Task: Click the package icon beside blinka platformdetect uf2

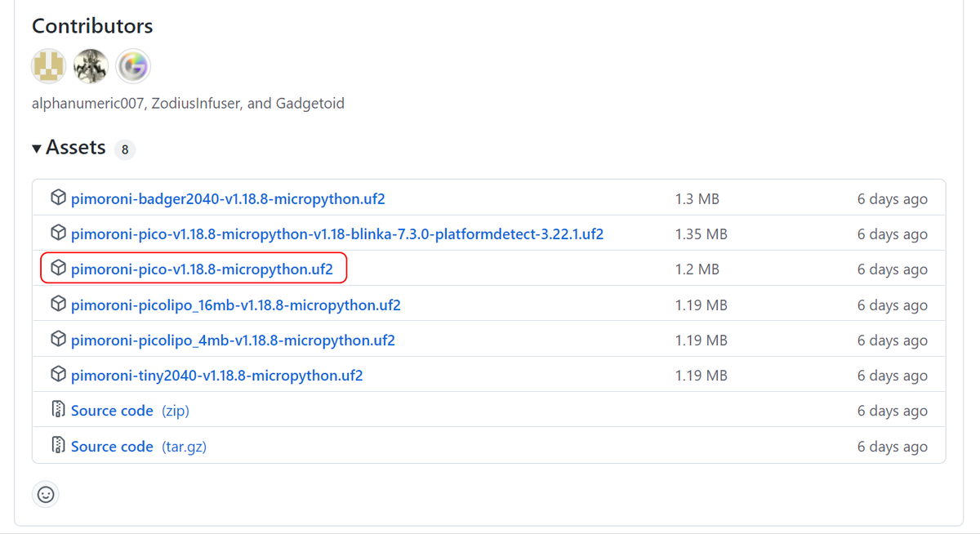Action: click(x=58, y=234)
